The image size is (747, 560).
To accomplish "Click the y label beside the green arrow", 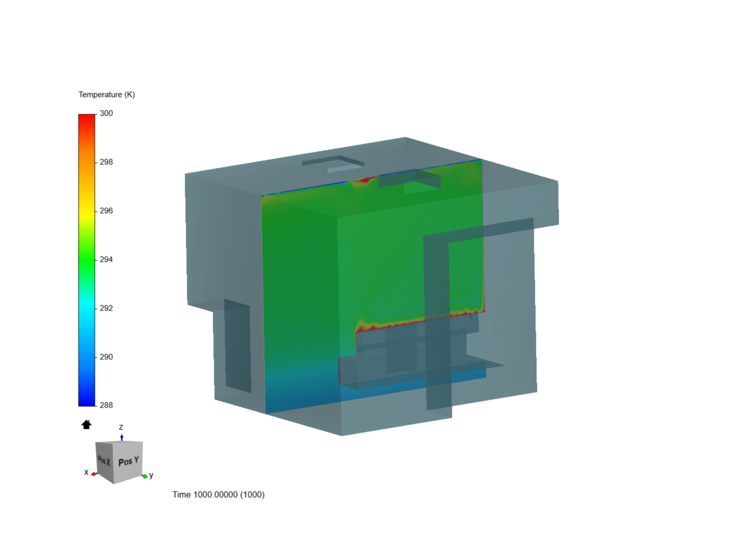I will tap(150, 475).
